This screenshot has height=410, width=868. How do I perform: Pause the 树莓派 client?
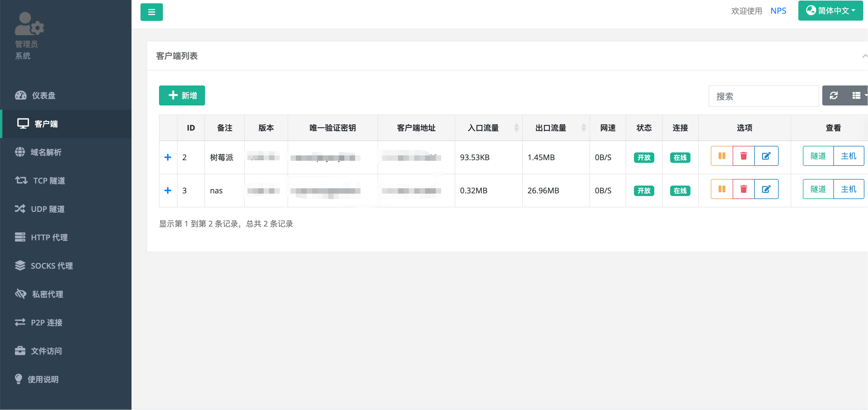pos(722,156)
